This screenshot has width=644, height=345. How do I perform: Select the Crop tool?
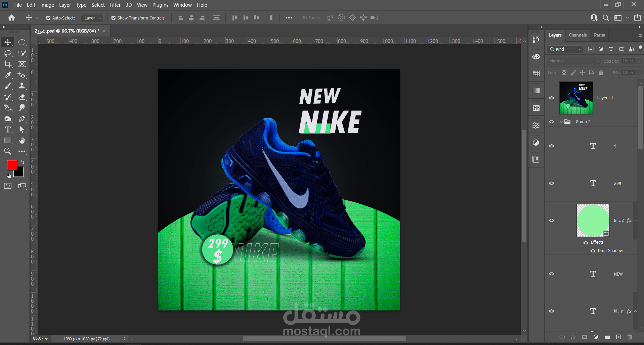(x=8, y=64)
